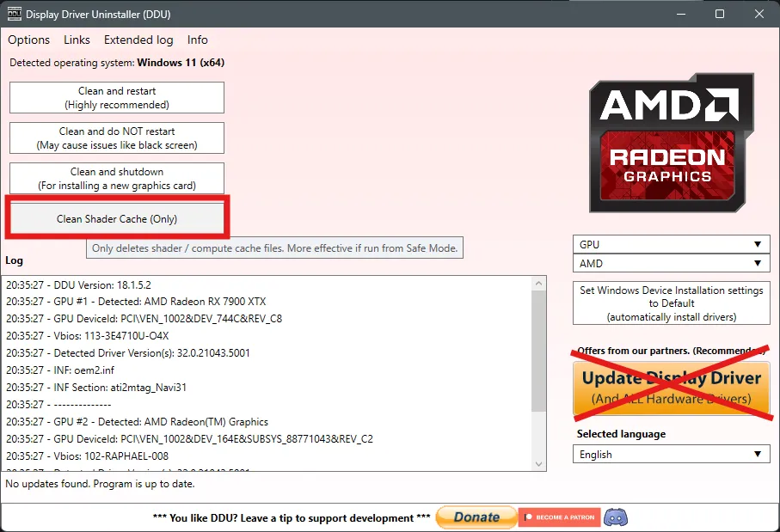Click the AMD Radeon Graphics logo
This screenshot has width=780, height=532.
(x=672, y=144)
